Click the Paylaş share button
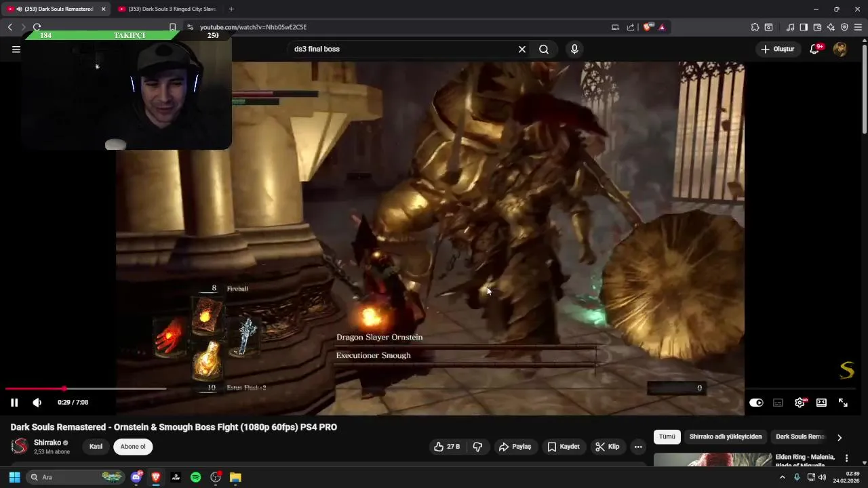The width and height of the screenshot is (868, 488). (x=515, y=447)
